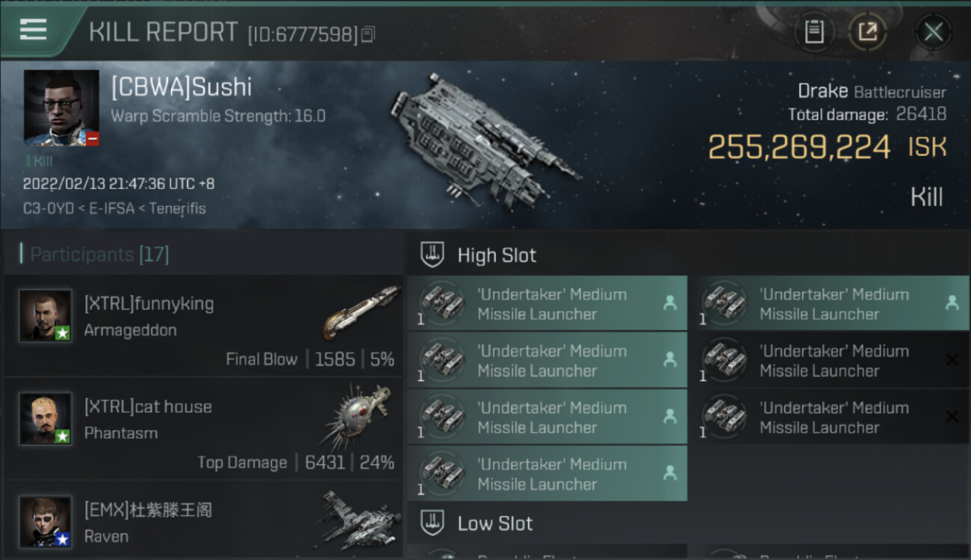Open the C3-0YD system location link
Screen dimensions: 971x560
pos(49,208)
